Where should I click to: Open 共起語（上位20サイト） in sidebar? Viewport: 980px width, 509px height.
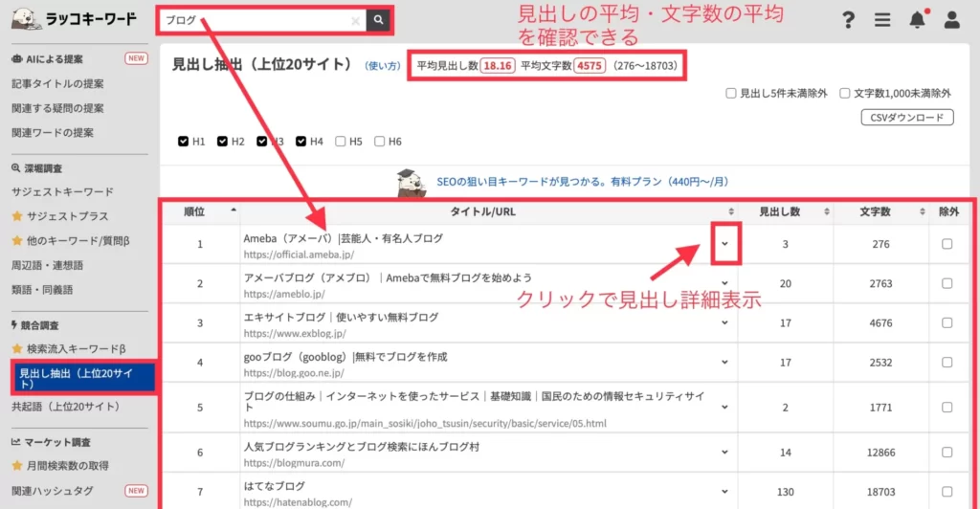(x=66, y=407)
